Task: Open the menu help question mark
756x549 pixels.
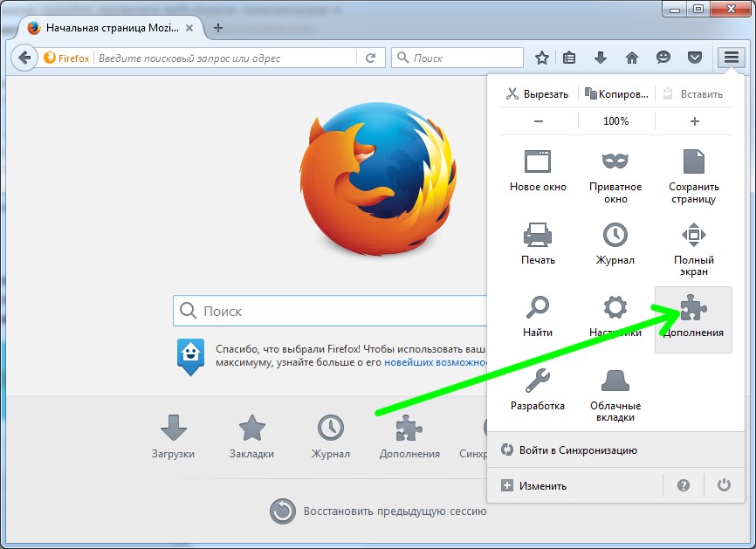Action: (x=684, y=485)
